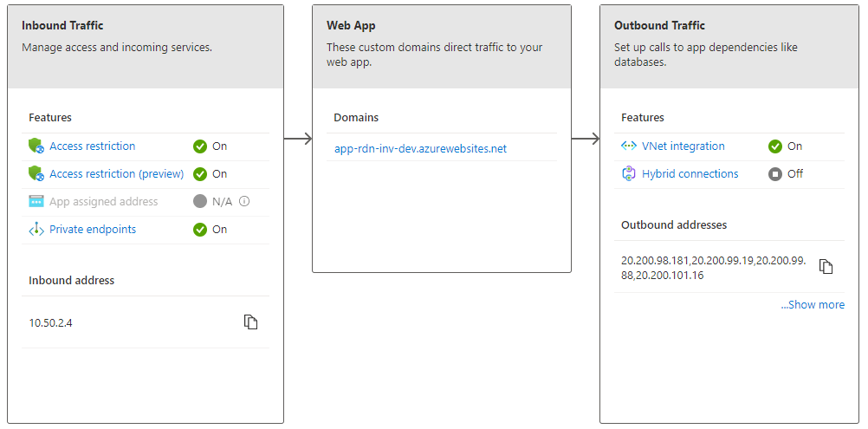Open the Private endpoints link
Image resolution: width=868 pixels, height=429 pixels.
tap(92, 230)
